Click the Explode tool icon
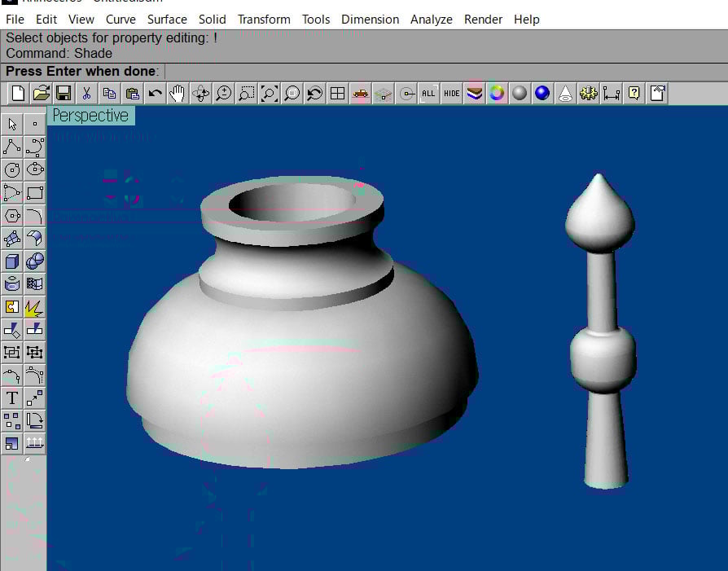The image size is (728, 571). [35, 307]
